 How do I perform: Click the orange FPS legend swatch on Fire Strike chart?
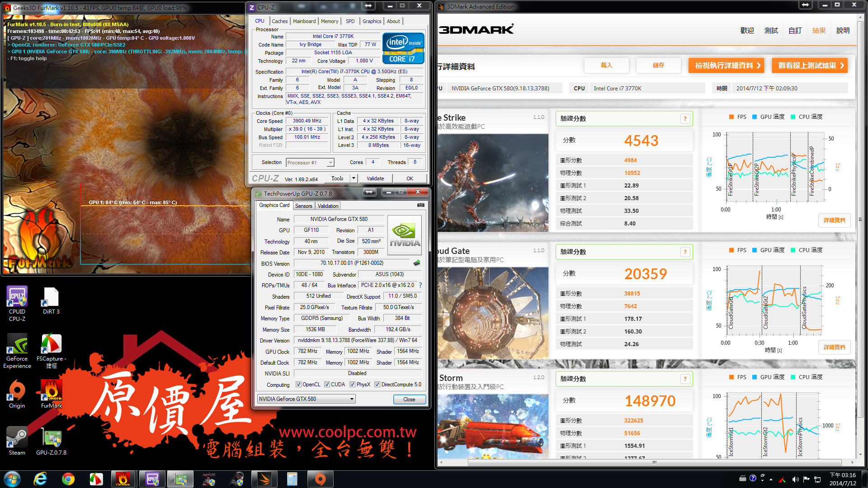(x=731, y=117)
